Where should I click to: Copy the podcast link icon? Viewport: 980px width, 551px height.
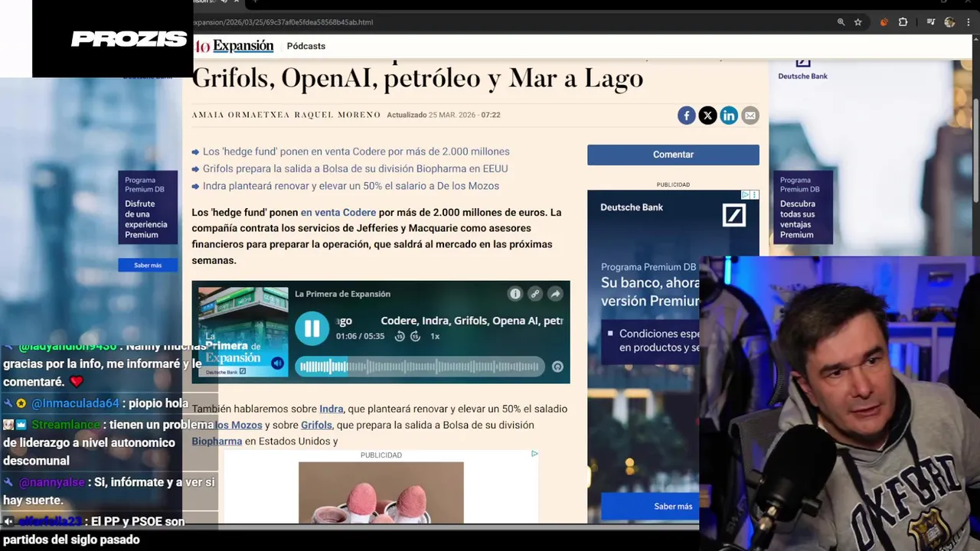(x=535, y=294)
